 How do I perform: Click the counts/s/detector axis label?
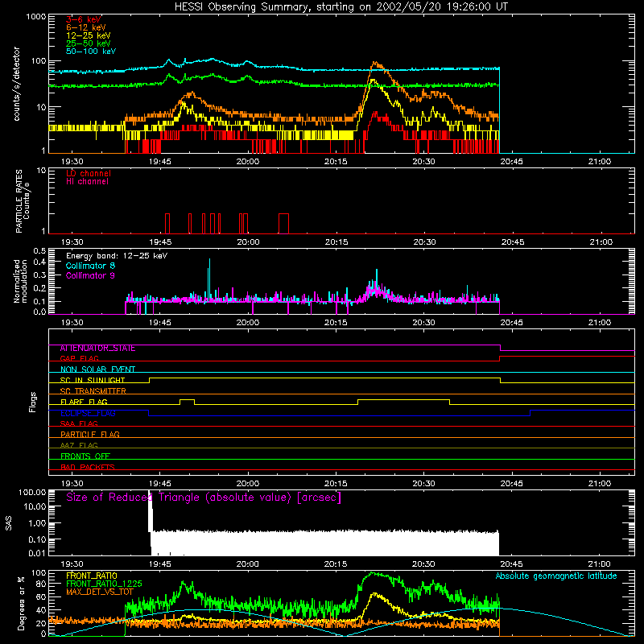[x=16, y=84]
